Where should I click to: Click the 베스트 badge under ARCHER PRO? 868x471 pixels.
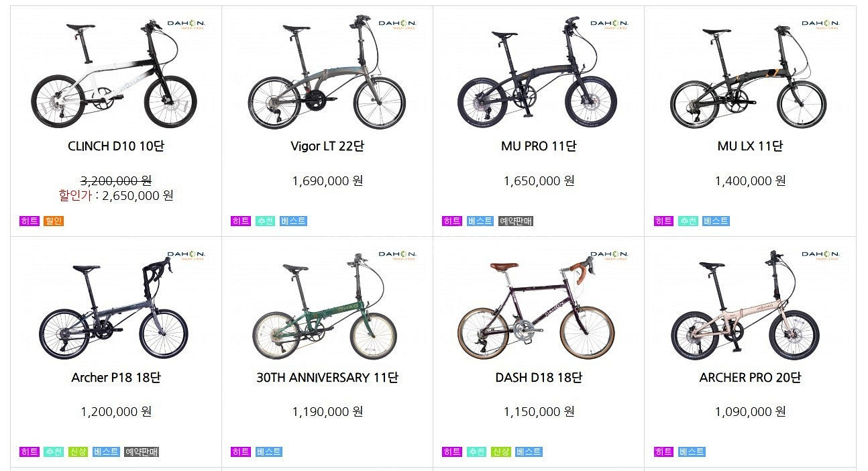692,452
